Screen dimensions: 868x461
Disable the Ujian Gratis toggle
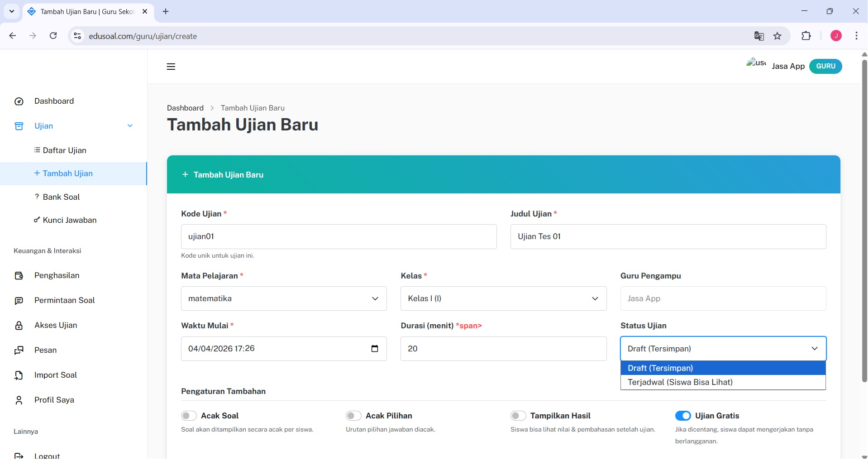pyautogui.click(x=683, y=416)
